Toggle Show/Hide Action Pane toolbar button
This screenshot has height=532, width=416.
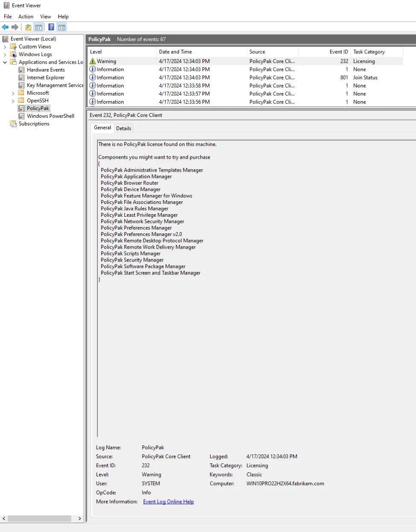pos(62,27)
